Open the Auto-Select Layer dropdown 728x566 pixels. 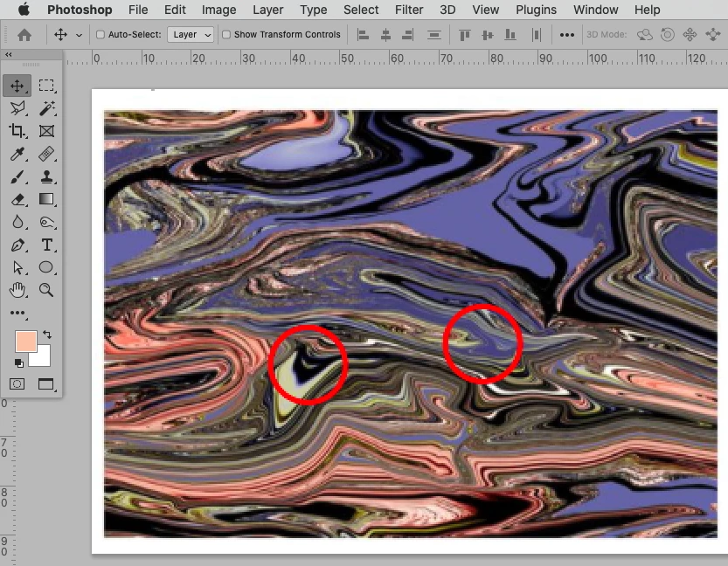pyautogui.click(x=191, y=35)
